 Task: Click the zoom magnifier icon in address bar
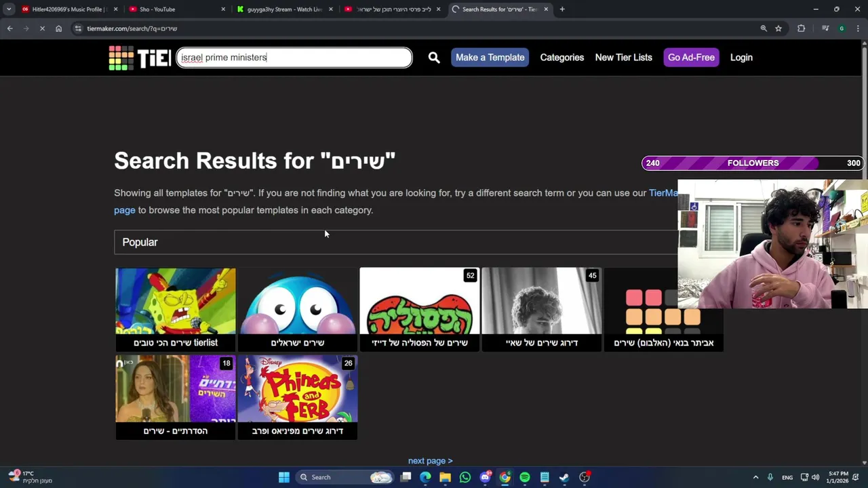click(x=764, y=28)
